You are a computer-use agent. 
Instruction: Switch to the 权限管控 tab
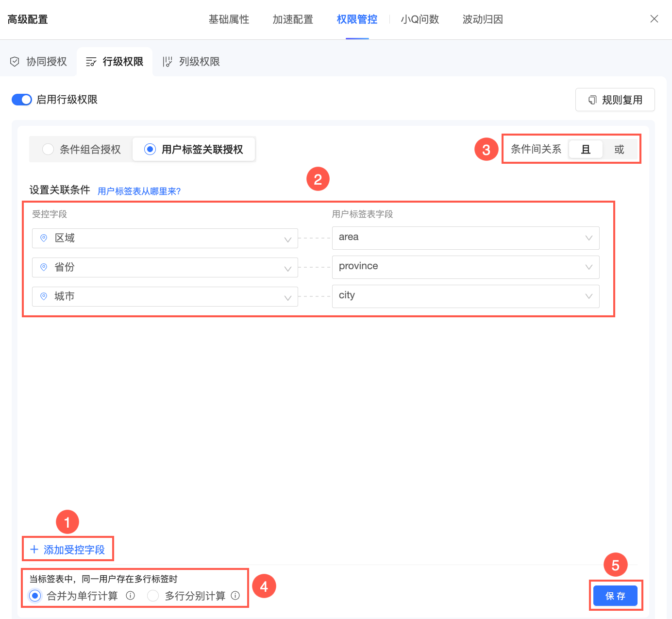[357, 19]
